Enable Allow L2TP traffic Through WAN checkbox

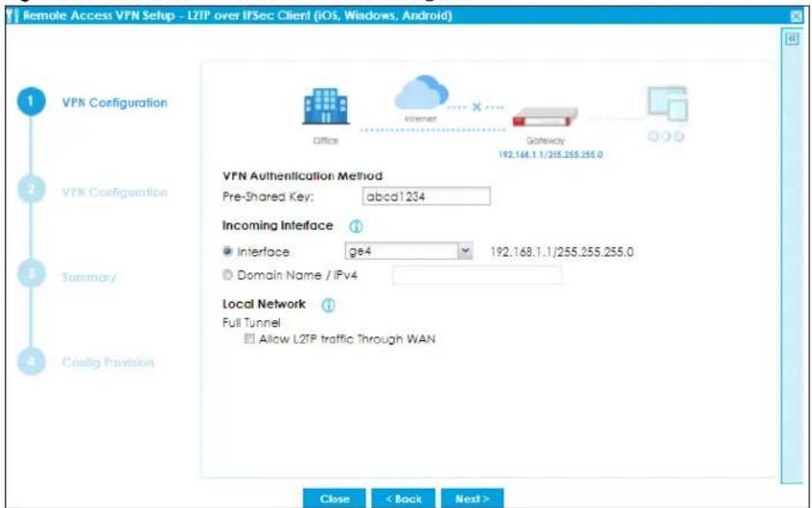[x=250, y=339]
